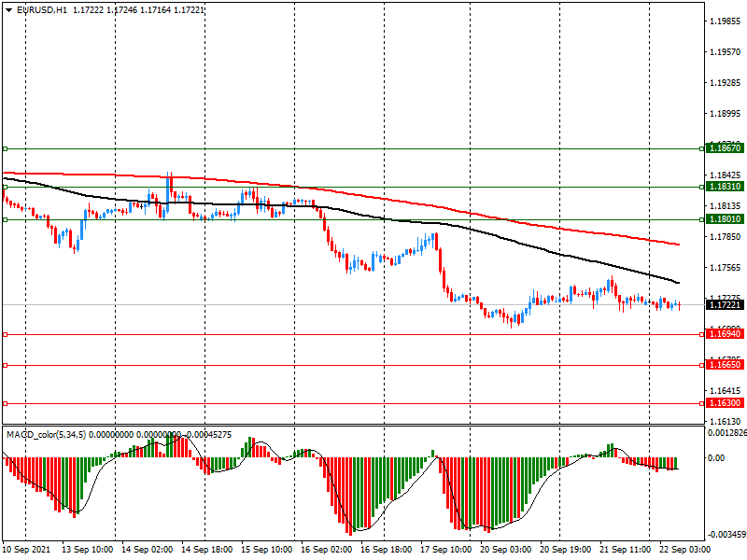Select the left handle of the 1.18010 line
747x560 pixels.
coord(6,219)
